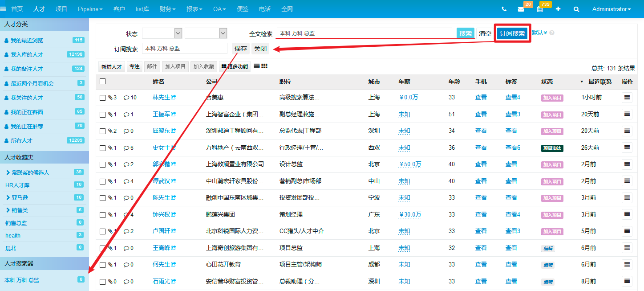Screen dimensions: 644x291
Task: Open the hamburger menu icon at top-left
Action: click(x=4, y=9)
